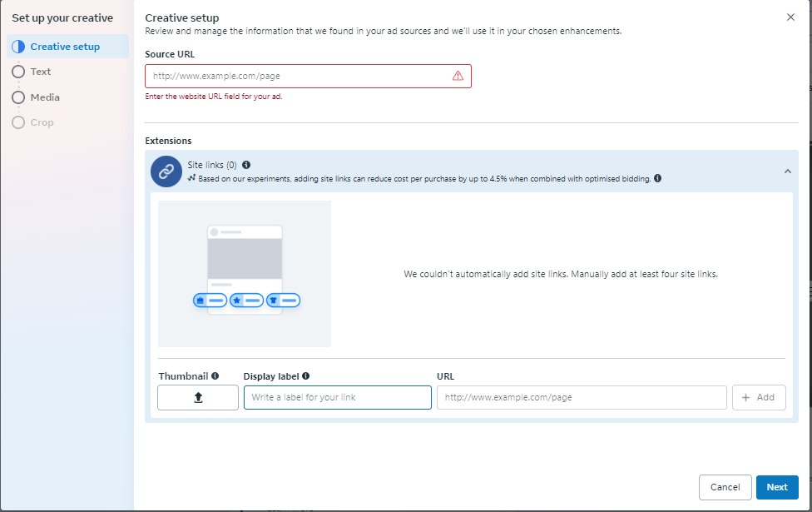Close the Creative setup dialog
Viewport: 812px width, 512px height.
790,17
